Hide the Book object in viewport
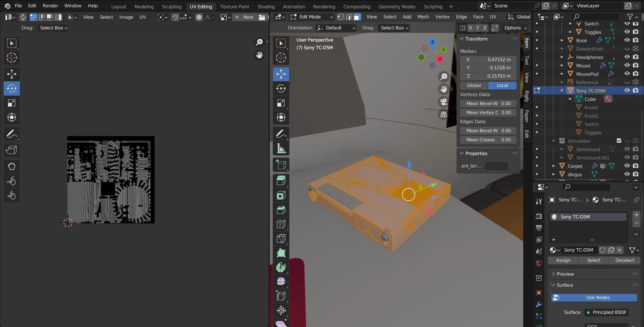This screenshot has width=644, height=327. [627, 40]
